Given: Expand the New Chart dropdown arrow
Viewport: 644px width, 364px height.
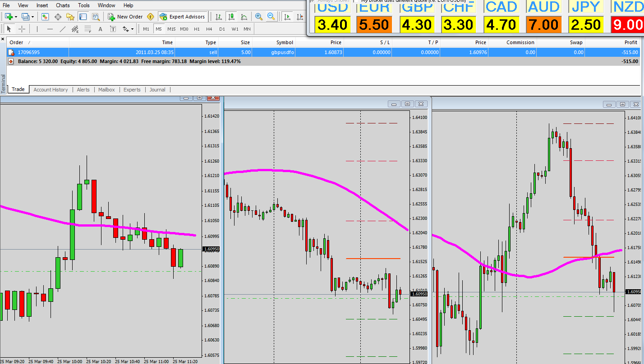Looking at the screenshot, I should pyautogui.click(x=16, y=17).
